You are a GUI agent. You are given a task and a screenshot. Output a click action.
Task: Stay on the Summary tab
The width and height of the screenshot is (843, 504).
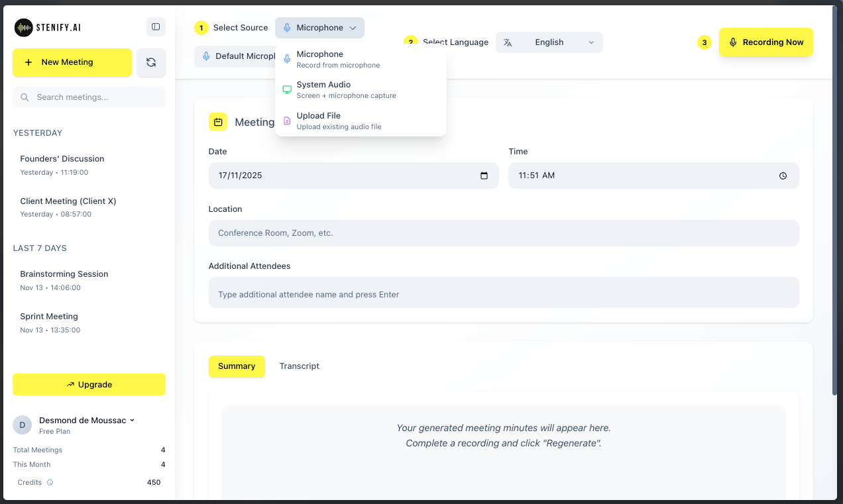237,366
